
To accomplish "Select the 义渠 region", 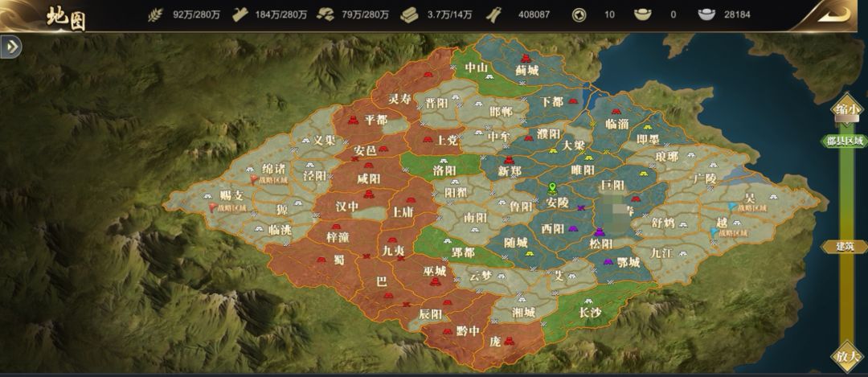I will click(325, 141).
